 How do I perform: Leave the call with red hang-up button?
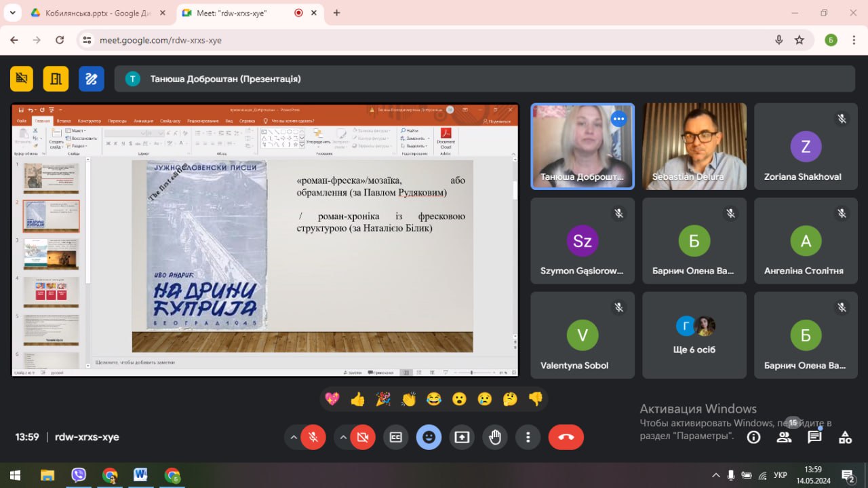pos(566,437)
